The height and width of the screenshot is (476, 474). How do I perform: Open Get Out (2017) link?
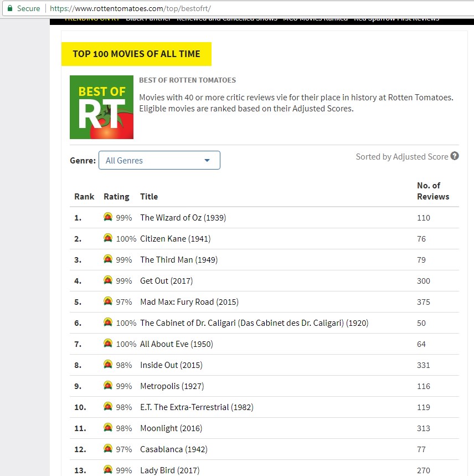167,281
